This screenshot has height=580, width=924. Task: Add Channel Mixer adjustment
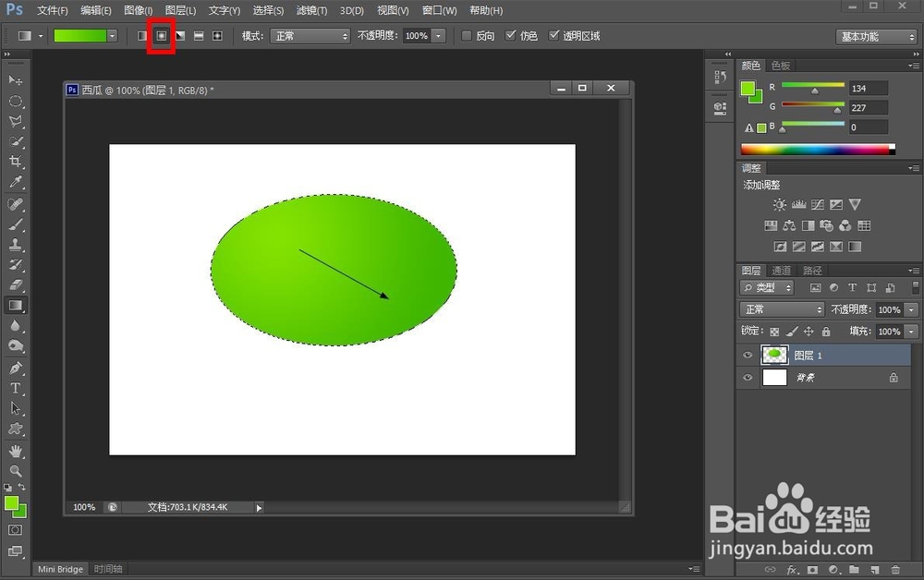tap(845, 225)
